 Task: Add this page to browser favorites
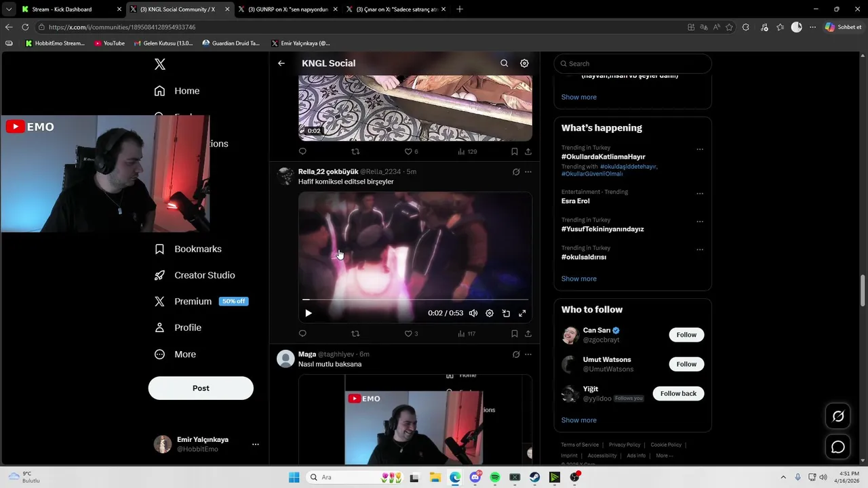(x=729, y=27)
